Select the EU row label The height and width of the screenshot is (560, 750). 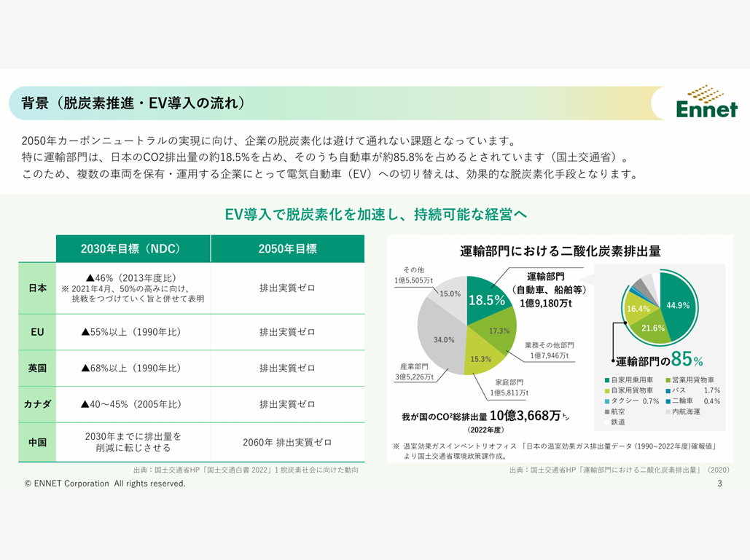pyautogui.click(x=37, y=332)
